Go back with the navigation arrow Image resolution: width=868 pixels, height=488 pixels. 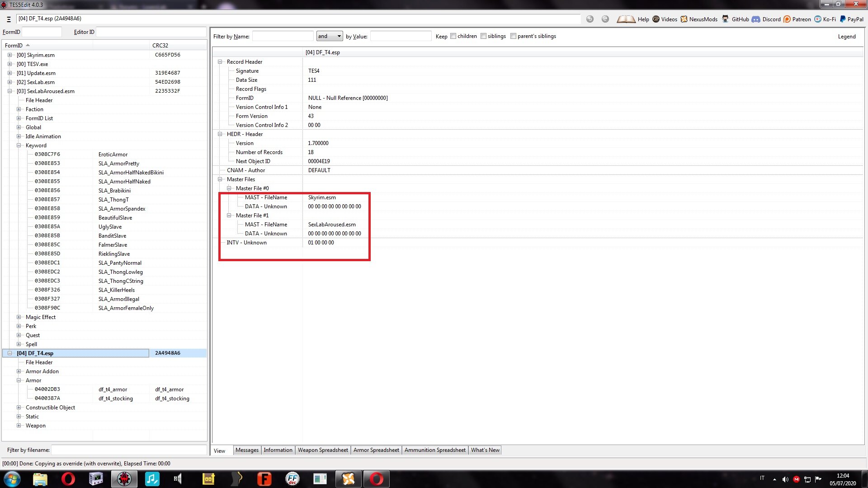pyautogui.click(x=590, y=19)
